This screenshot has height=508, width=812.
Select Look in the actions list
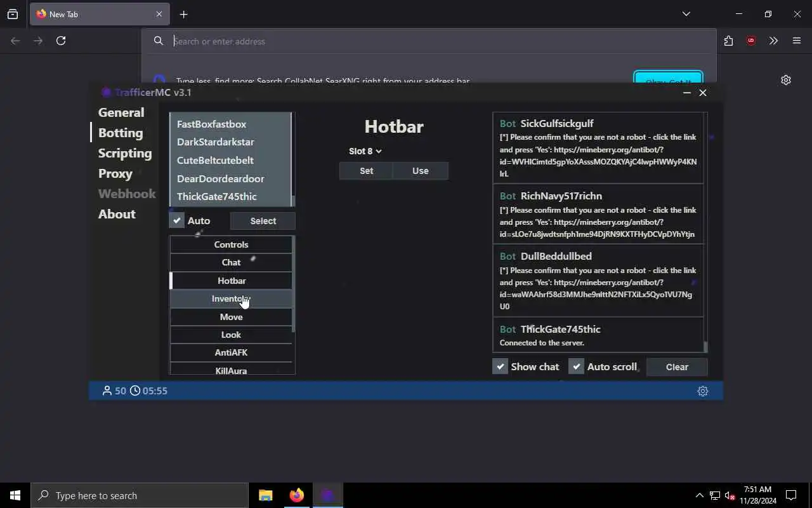pyautogui.click(x=231, y=335)
